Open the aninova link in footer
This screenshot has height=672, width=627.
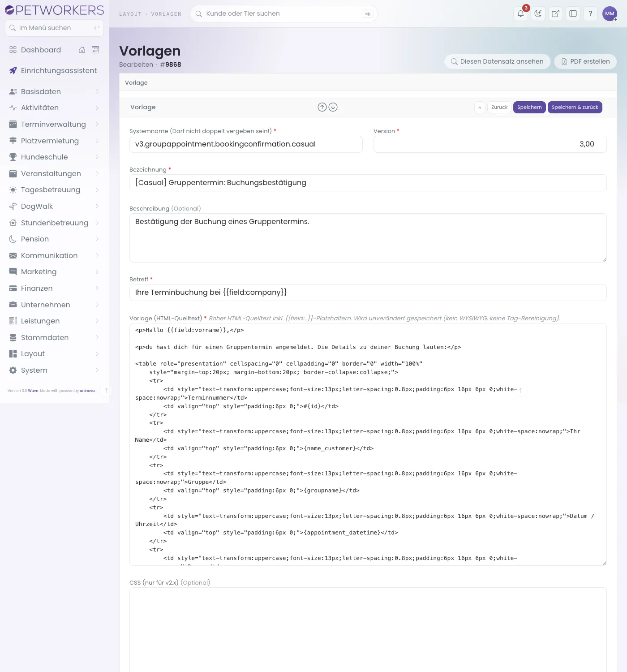(x=87, y=391)
